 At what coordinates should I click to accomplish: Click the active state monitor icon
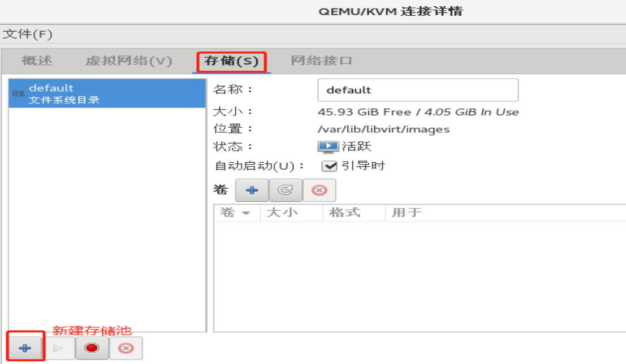tap(328, 147)
